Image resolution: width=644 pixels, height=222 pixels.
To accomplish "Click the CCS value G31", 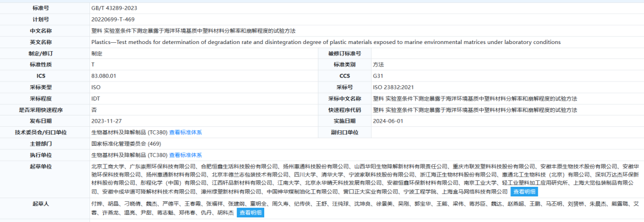I will click(x=378, y=76).
